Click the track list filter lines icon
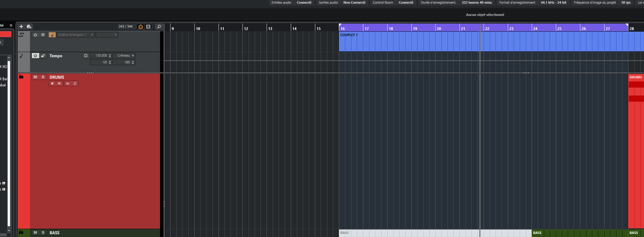The height and width of the screenshot is (237, 644). [x=148, y=27]
